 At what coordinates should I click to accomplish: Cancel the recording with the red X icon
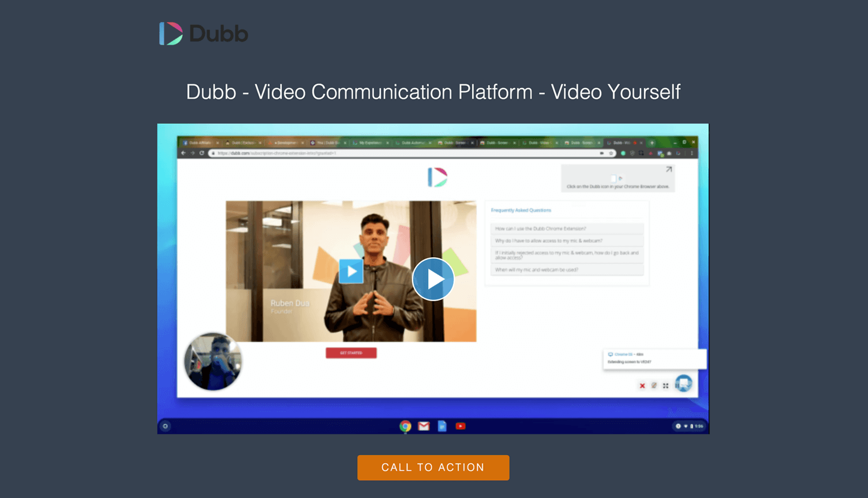click(642, 386)
